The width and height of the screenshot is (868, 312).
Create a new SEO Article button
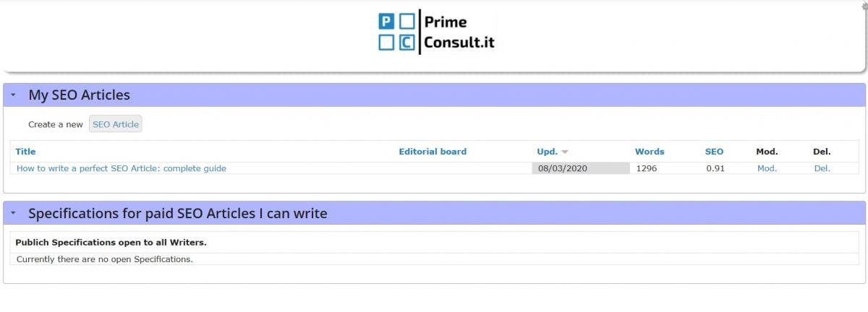[116, 124]
